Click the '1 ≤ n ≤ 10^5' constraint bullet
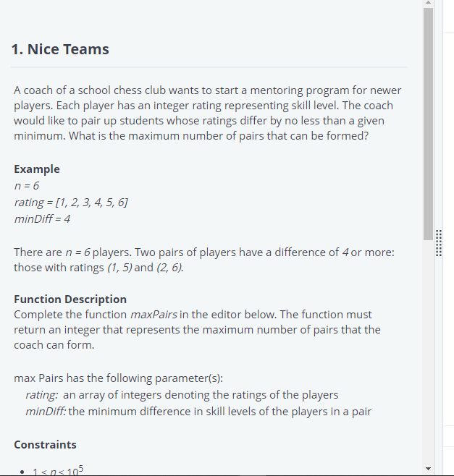Image resolution: width=454 pixels, height=476 pixels. [x=58, y=470]
